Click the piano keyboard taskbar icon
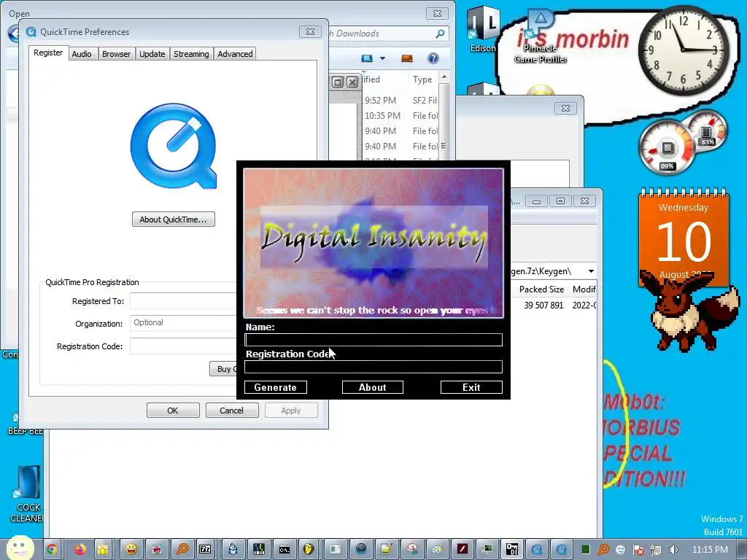 259,550
